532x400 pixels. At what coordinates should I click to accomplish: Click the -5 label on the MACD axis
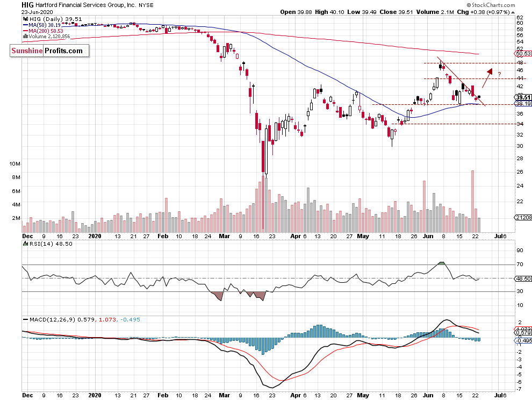[519, 375]
